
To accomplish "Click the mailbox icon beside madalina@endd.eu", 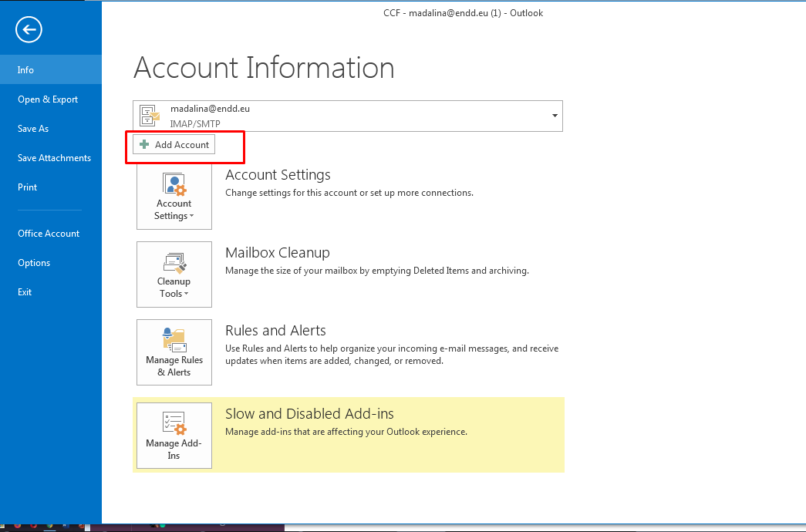I will 150,116.
